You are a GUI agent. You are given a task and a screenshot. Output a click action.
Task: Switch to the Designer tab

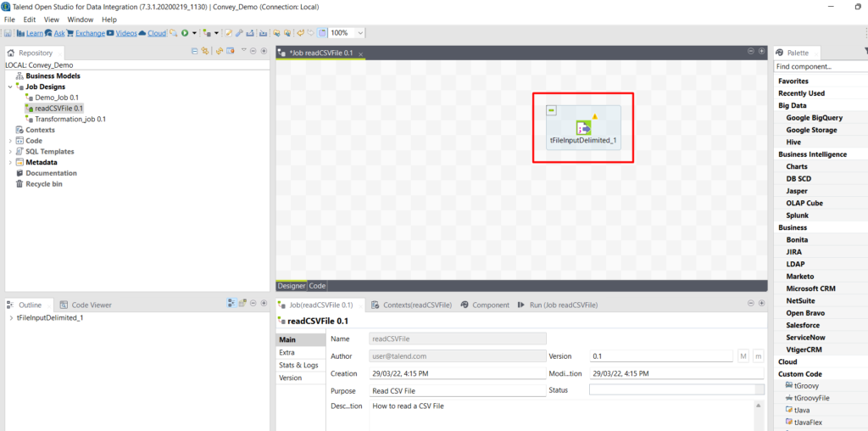point(292,286)
